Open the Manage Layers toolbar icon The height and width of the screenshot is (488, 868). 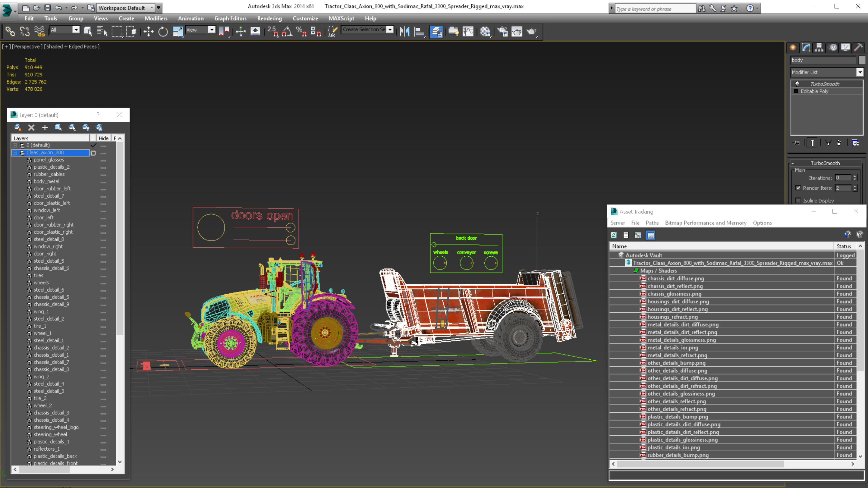coord(436,32)
